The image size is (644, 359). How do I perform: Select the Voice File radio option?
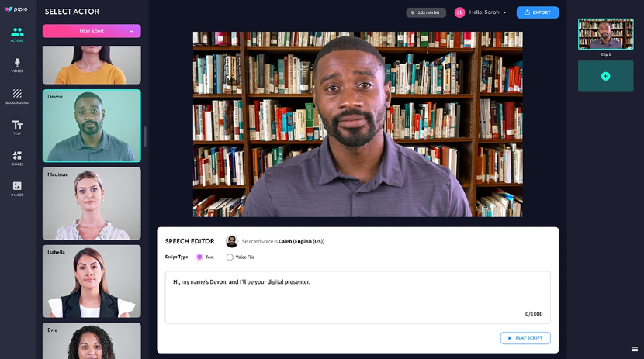tap(230, 257)
